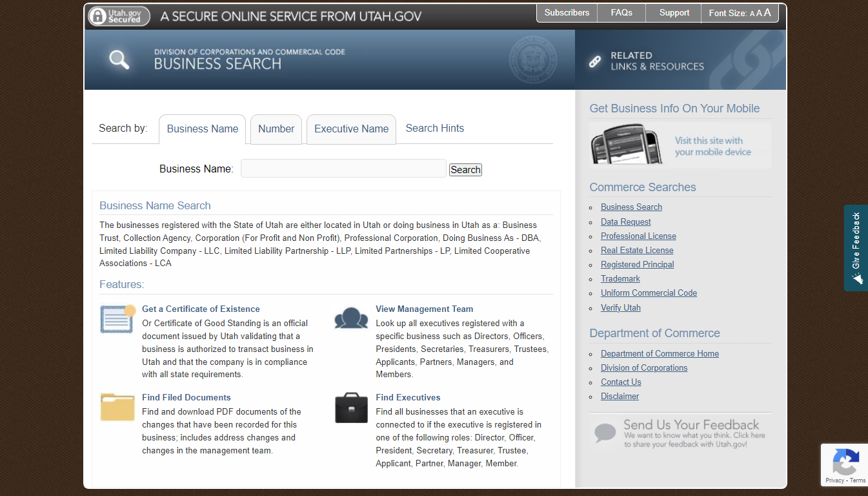
Task: Select the smallest font size A
Action: pos(752,14)
